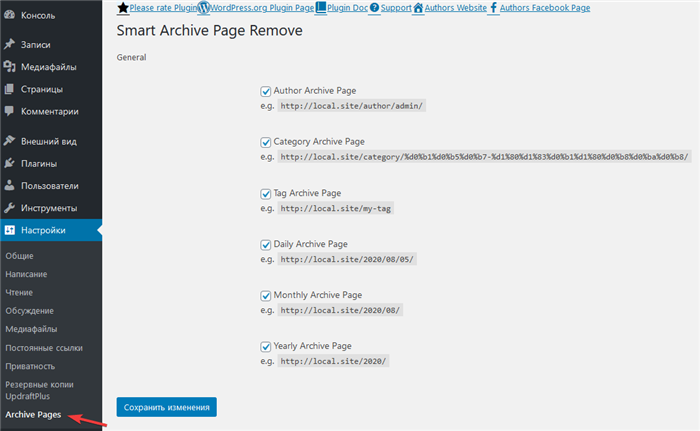The image size is (700, 431).
Task: Open the Инструменты menu item
Action: pyautogui.click(x=51, y=208)
